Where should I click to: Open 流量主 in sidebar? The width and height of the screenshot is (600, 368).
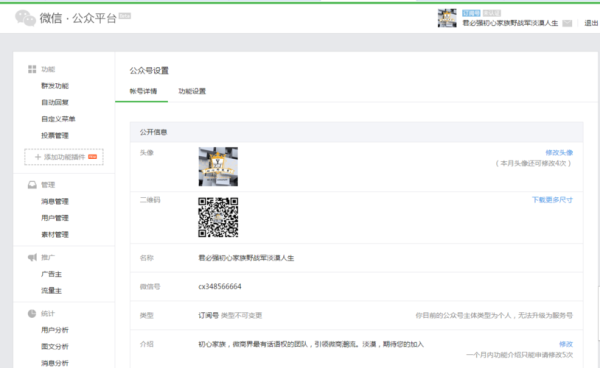tap(52, 291)
